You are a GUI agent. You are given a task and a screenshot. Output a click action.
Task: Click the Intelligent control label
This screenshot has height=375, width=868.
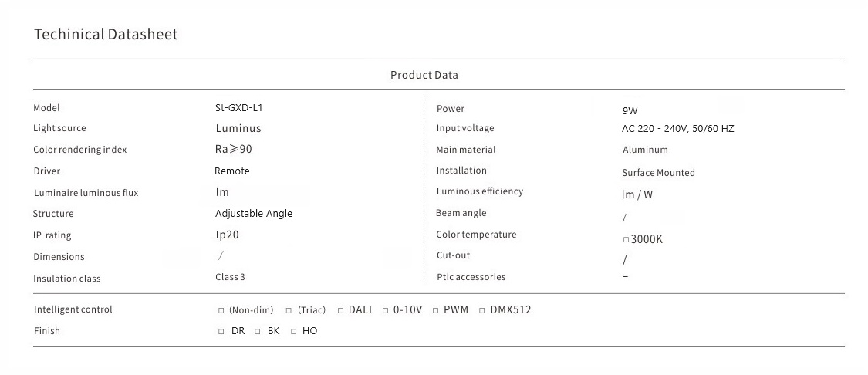(x=73, y=309)
